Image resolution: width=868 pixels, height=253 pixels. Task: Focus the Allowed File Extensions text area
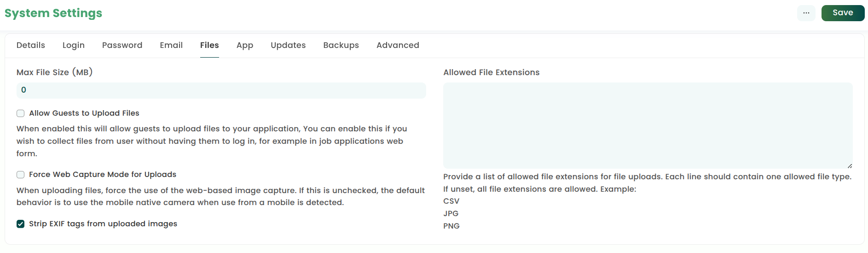(648, 125)
